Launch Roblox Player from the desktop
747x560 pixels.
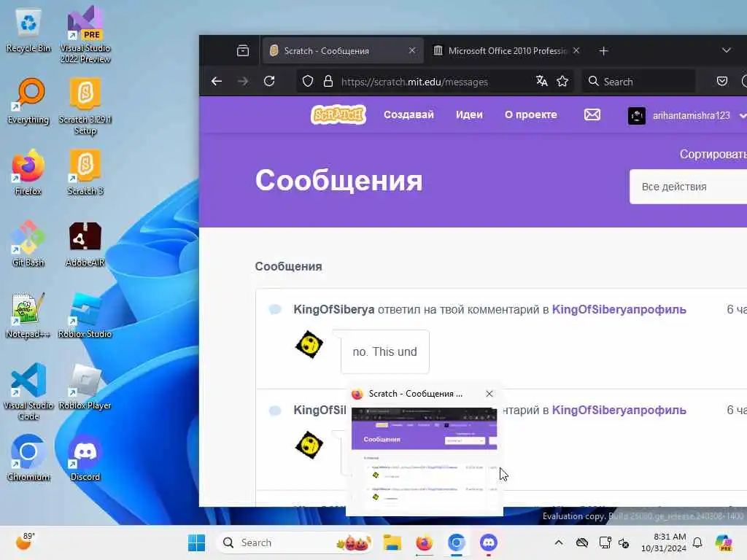click(x=85, y=386)
